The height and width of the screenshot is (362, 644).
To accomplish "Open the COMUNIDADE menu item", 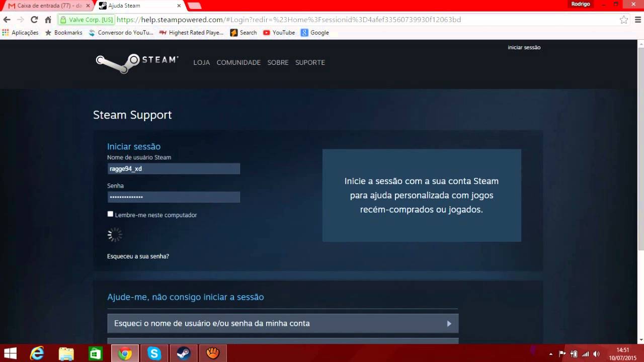I will point(238,62).
